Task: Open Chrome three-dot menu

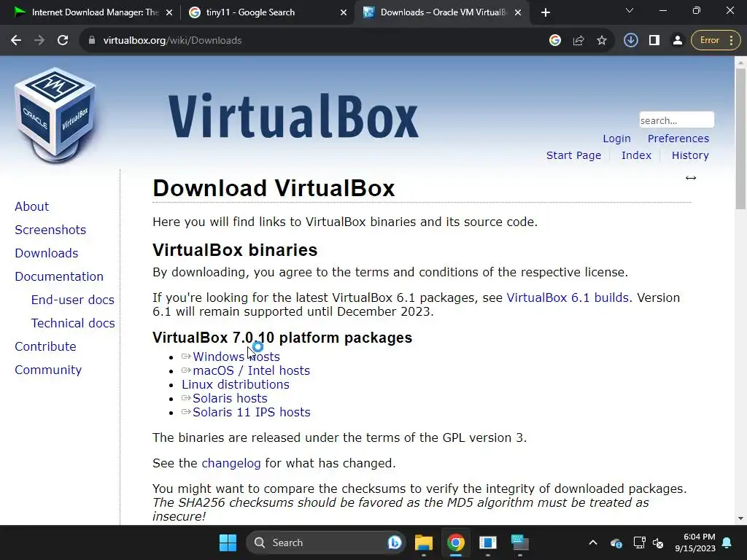Action: [x=731, y=41]
